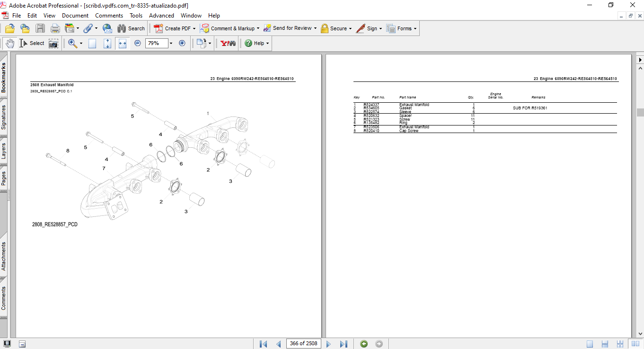
Task: Toggle Fit Width view mode
Action: [123, 43]
